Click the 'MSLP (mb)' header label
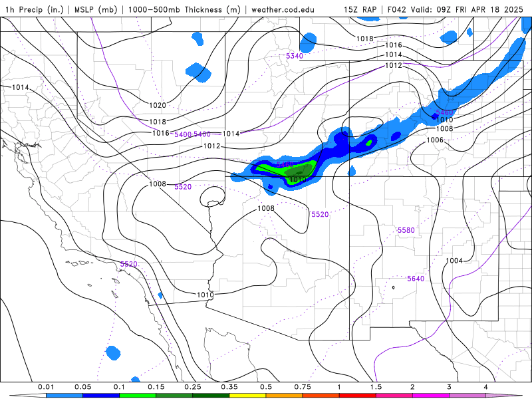The image size is (532, 399). pyautogui.click(x=96, y=9)
